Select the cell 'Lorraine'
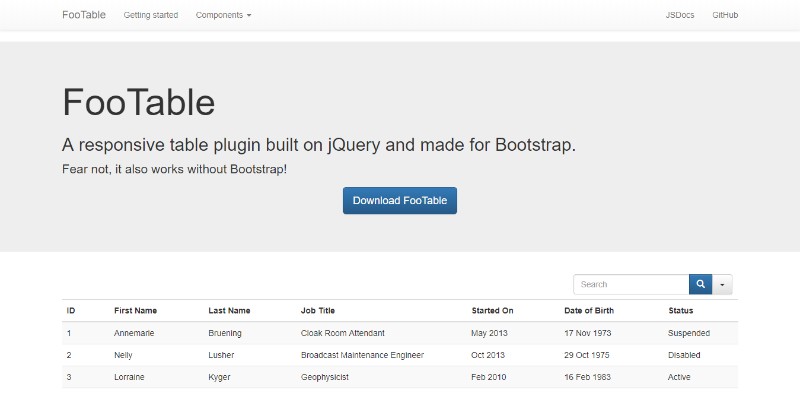The width and height of the screenshot is (800, 393). click(129, 377)
